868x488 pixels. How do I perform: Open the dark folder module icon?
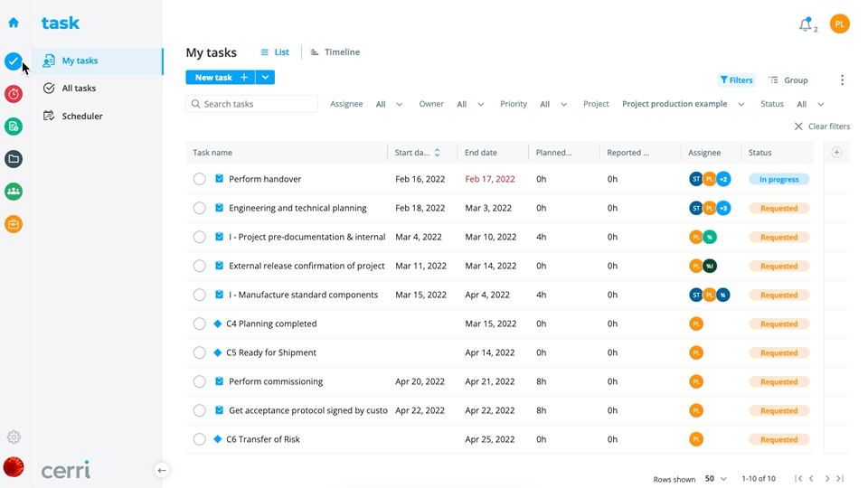point(14,159)
